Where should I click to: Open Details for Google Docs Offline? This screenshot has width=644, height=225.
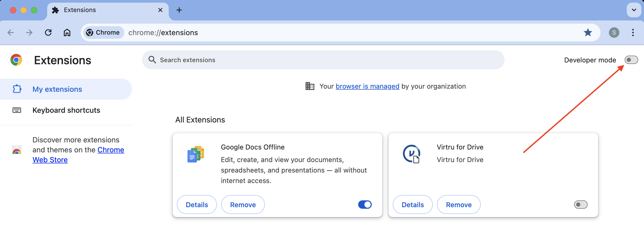[x=197, y=205]
